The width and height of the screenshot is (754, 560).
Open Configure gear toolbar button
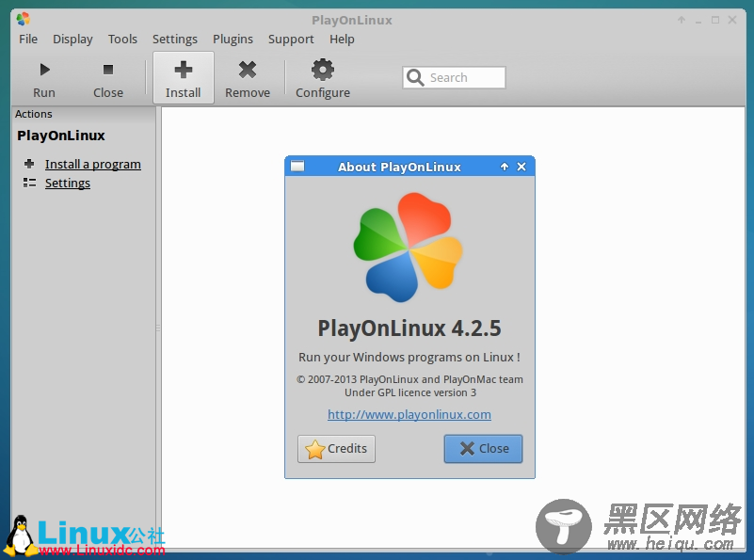pyautogui.click(x=323, y=78)
